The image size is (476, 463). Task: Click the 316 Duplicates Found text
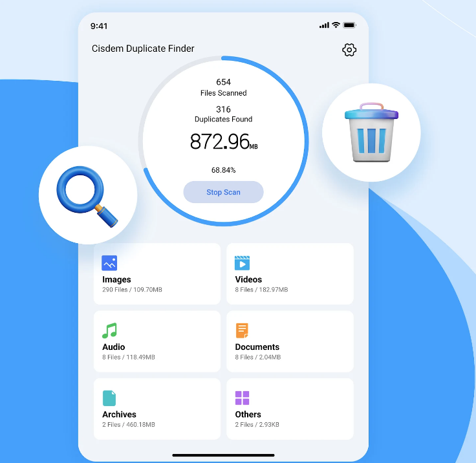[x=223, y=114]
